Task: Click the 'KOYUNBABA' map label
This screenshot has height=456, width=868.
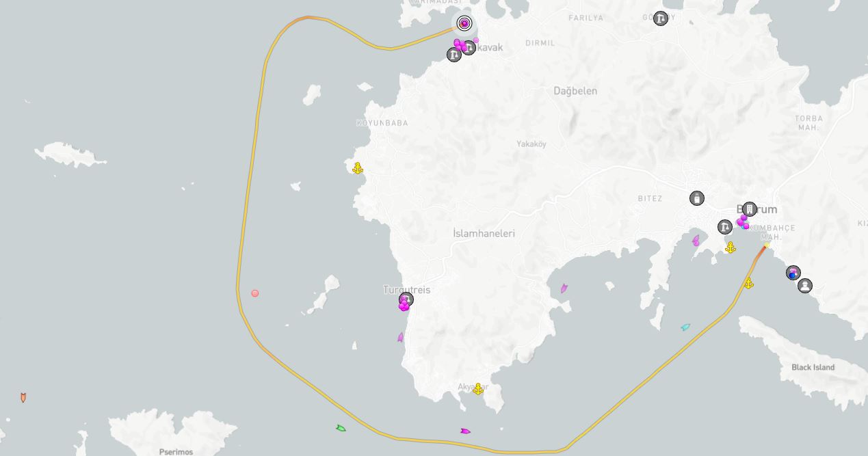Action: 382,123
